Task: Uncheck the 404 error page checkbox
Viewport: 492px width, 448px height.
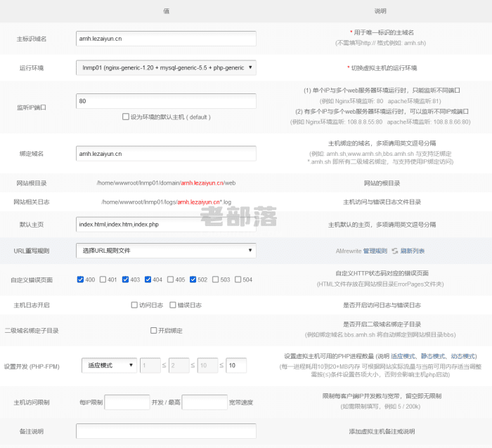Action: [148, 279]
